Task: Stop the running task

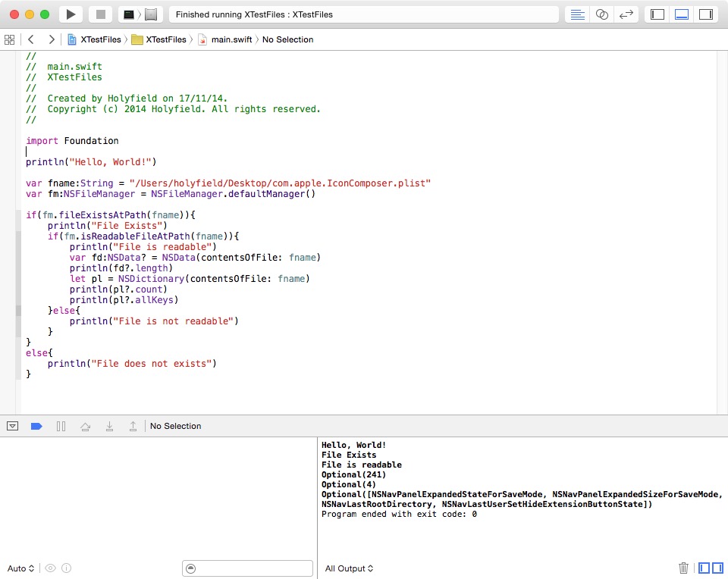Action: (x=100, y=14)
